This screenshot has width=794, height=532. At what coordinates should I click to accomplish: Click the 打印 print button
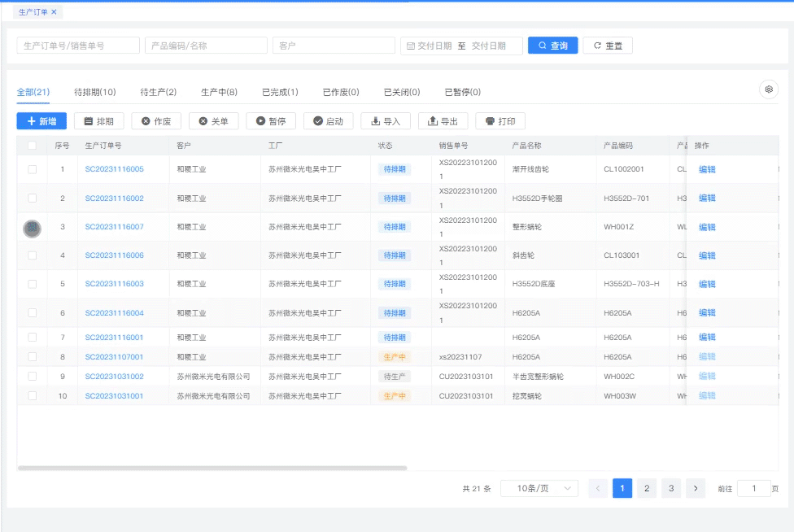pos(500,121)
